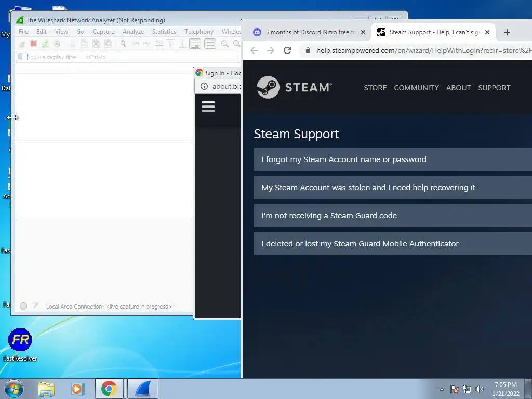The width and height of the screenshot is (532, 399).
Task: Click Wireshark save capture file icon
Action: pos(84,44)
